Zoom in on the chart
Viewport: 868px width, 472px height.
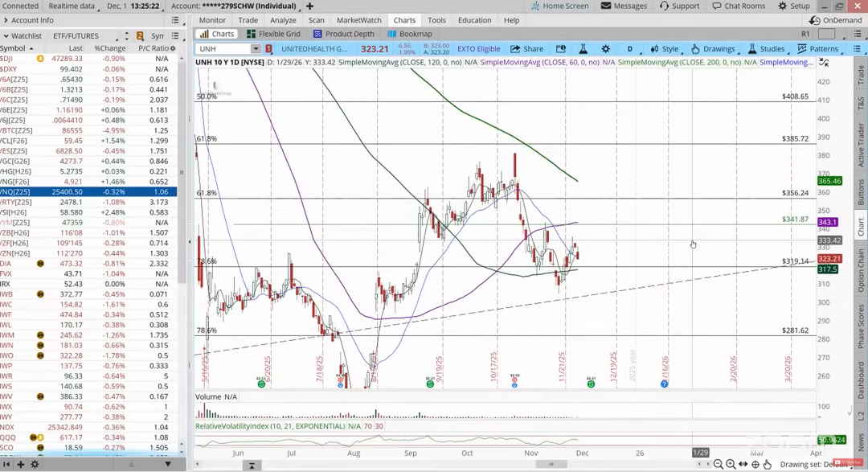pyautogui.click(x=731, y=464)
